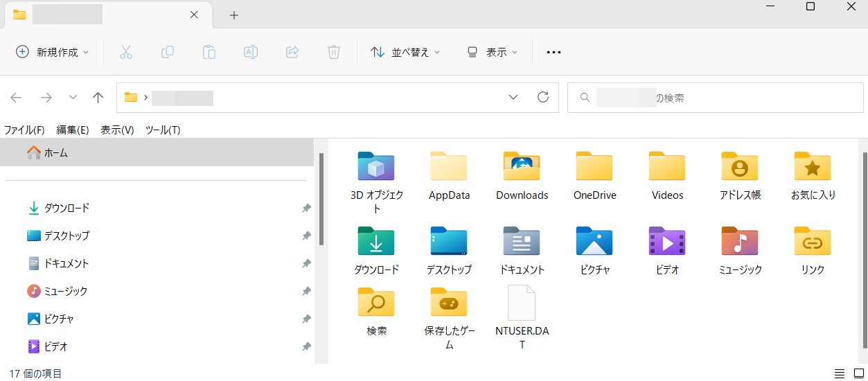Image resolution: width=868 pixels, height=381 pixels.
Task: Open ドキュメント in navigation pane
Action: [60, 263]
